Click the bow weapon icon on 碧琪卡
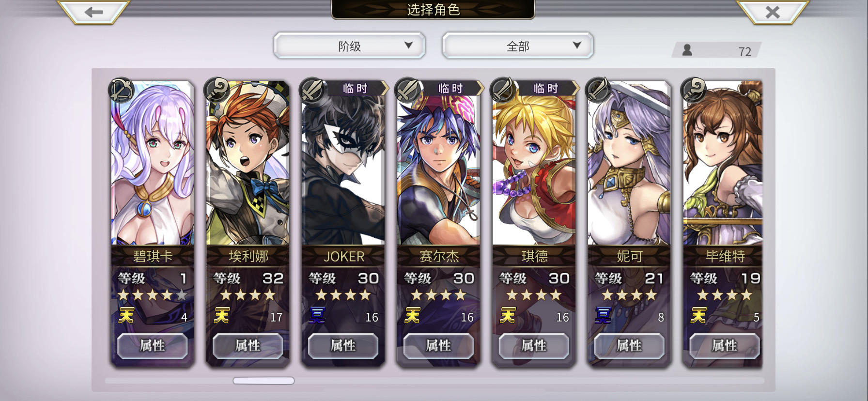The width and height of the screenshot is (868, 401). click(121, 90)
